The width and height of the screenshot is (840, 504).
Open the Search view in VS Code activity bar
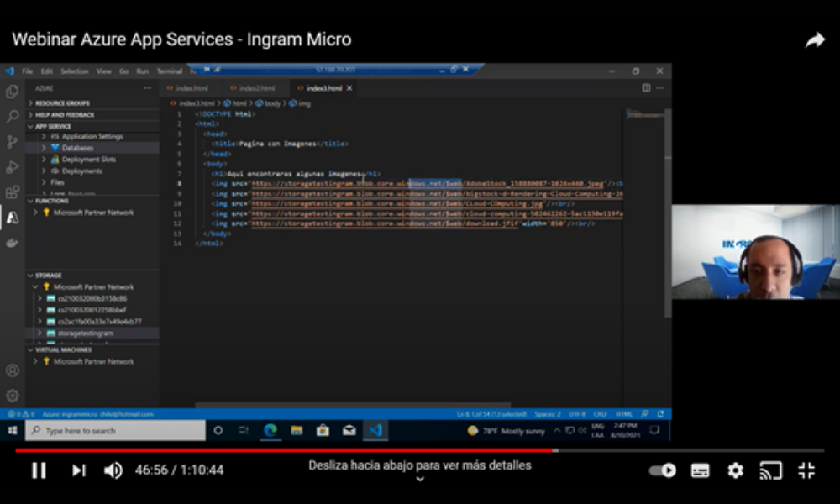coord(13,117)
